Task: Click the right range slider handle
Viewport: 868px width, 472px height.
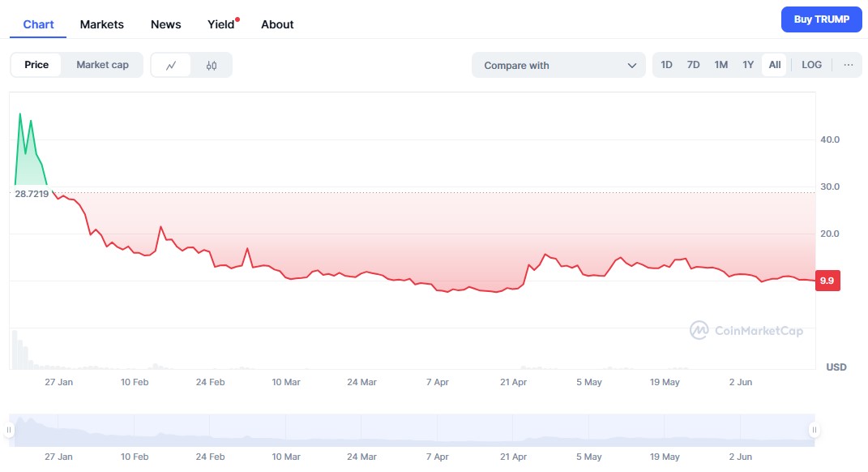Action: pos(814,430)
